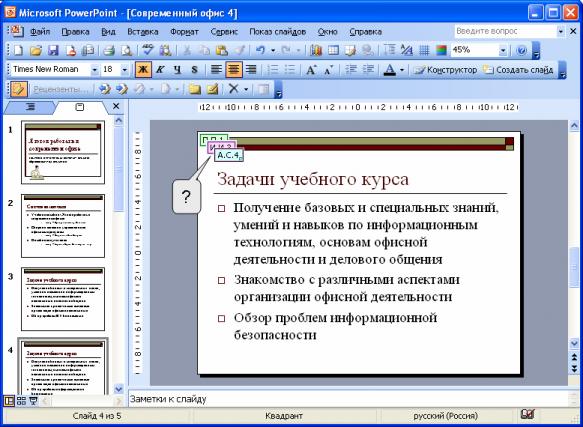Toggle center alignment

tap(234, 70)
